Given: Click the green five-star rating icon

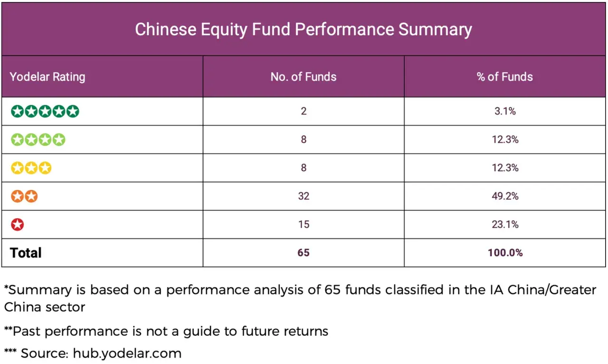Looking at the screenshot, I should point(45,112).
